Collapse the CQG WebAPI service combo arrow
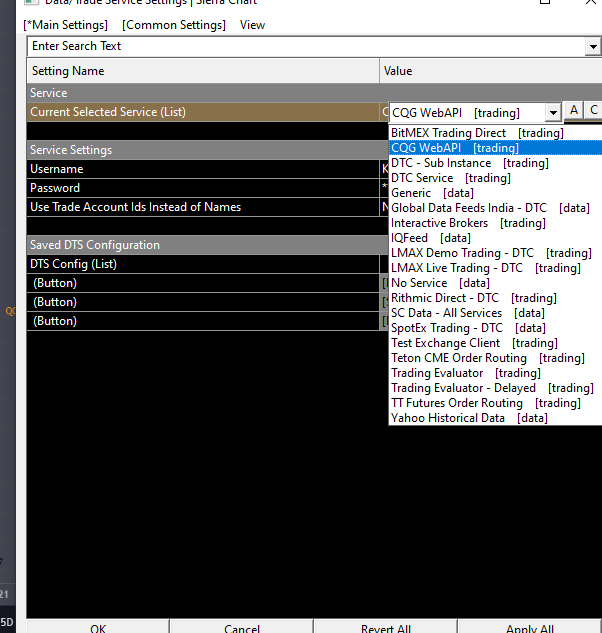Image resolution: width=602 pixels, height=633 pixels. click(x=553, y=113)
